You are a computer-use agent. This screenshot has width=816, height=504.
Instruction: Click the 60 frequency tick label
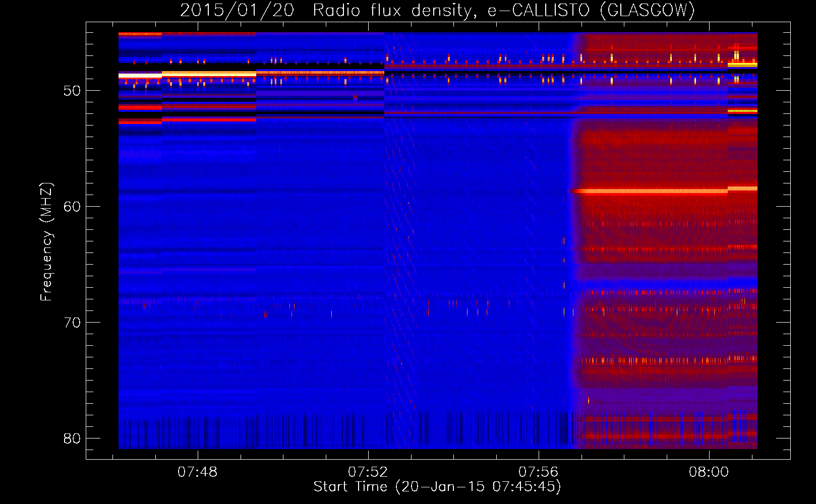coord(72,207)
